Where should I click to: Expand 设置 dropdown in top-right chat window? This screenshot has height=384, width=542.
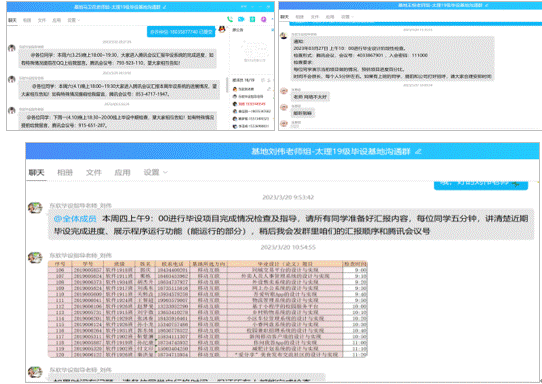click(347, 17)
